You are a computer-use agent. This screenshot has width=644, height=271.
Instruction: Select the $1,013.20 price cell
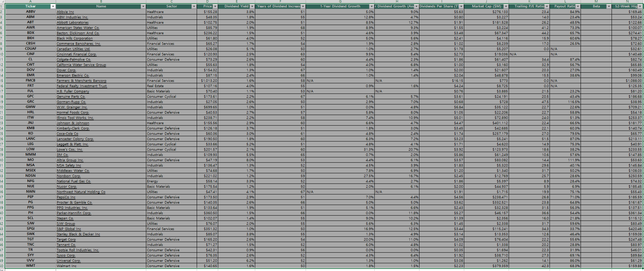coord(208,80)
